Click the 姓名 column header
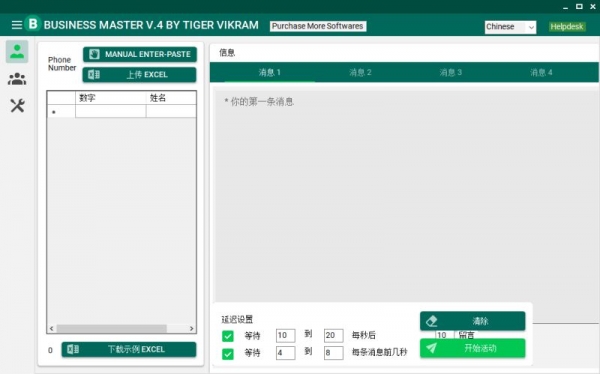The width and height of the screenshot is (600, 374). click(x=171, y=98)
